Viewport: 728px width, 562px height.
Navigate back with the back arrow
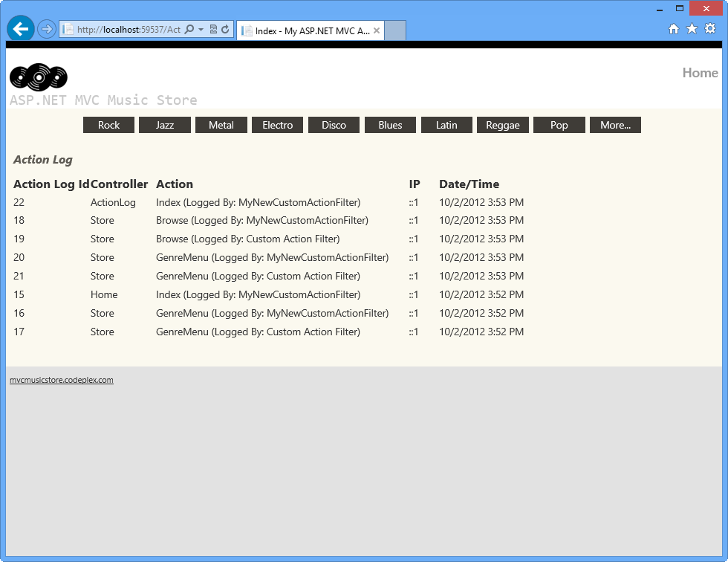pyautogui.click(x=20, y=28)
